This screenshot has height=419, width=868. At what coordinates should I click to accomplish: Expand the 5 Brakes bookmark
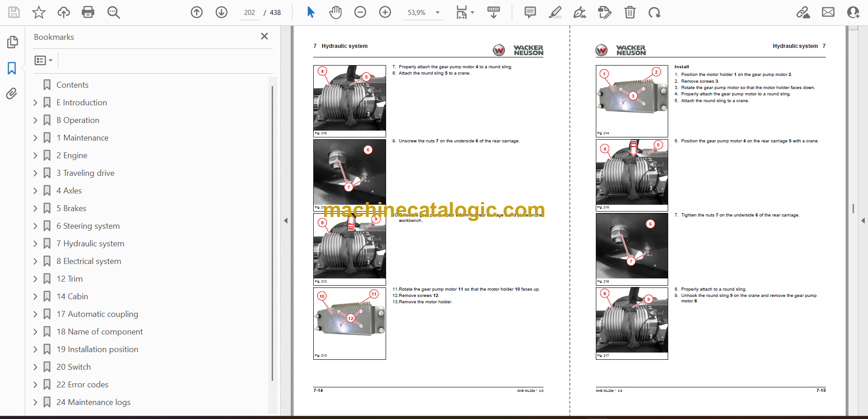tap(35, 208)
